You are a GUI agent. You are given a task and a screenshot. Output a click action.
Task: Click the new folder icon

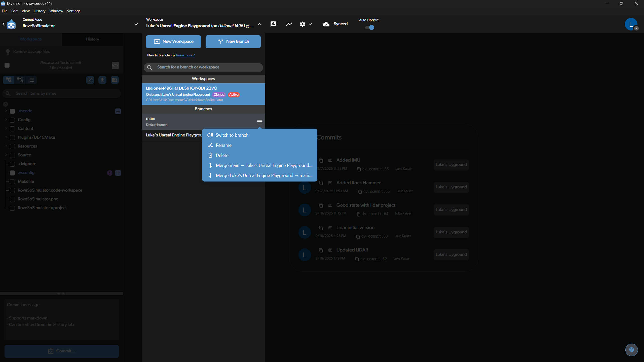pyautogui.click(x=115, y=80)
